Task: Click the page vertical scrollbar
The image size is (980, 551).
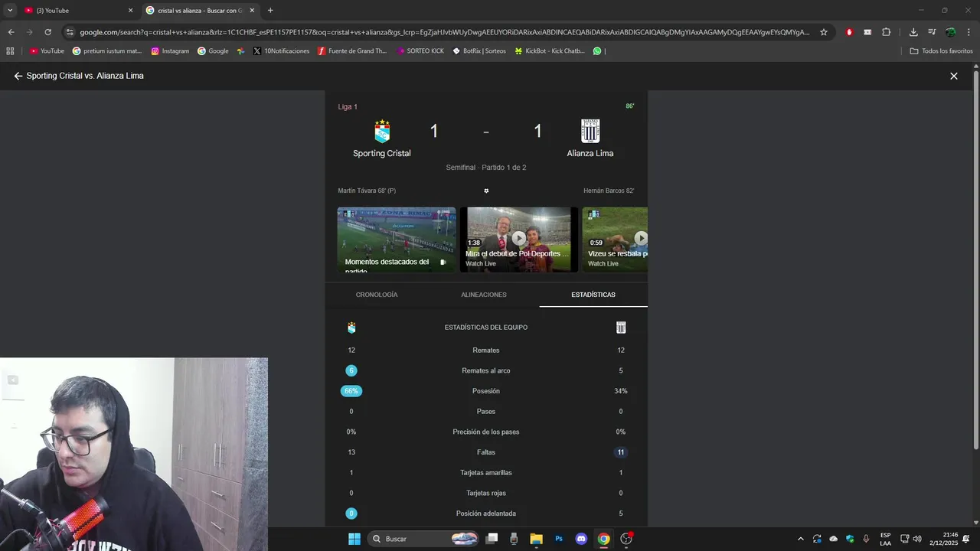Action: coord(975,260)
